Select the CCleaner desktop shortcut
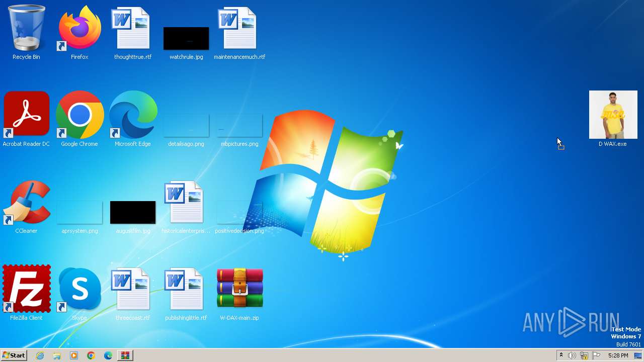644x362 pixels. [26, 207]
